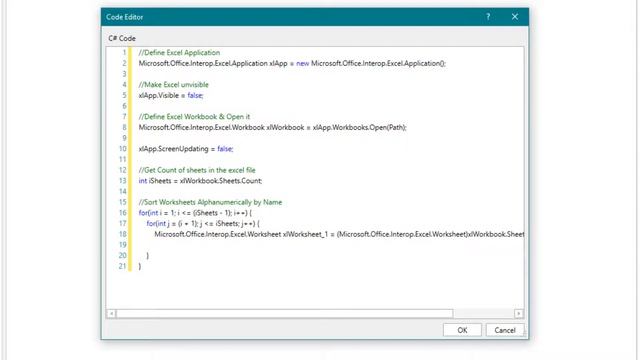Click the closing brace on line 20
Image resolution: width=640 pixels, height=360 pixels.
(147, 256)
